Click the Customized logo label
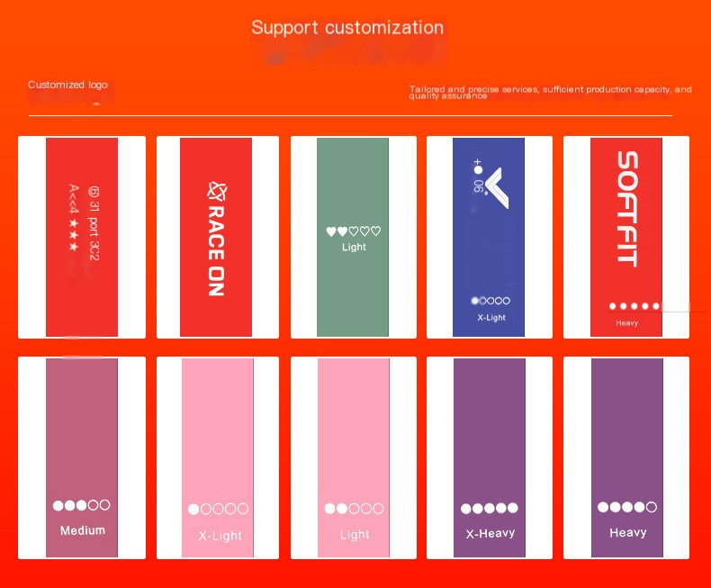The image size is (711, 588). (67, 85)
